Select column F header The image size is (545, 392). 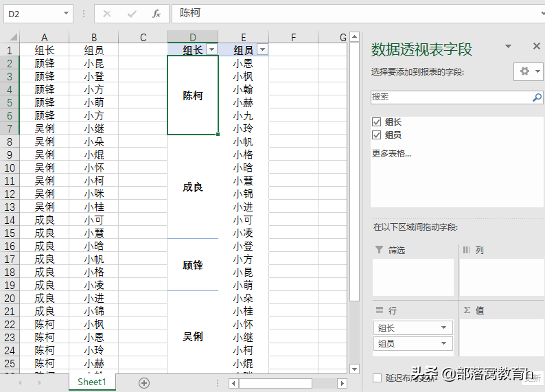tap(293, 37)
